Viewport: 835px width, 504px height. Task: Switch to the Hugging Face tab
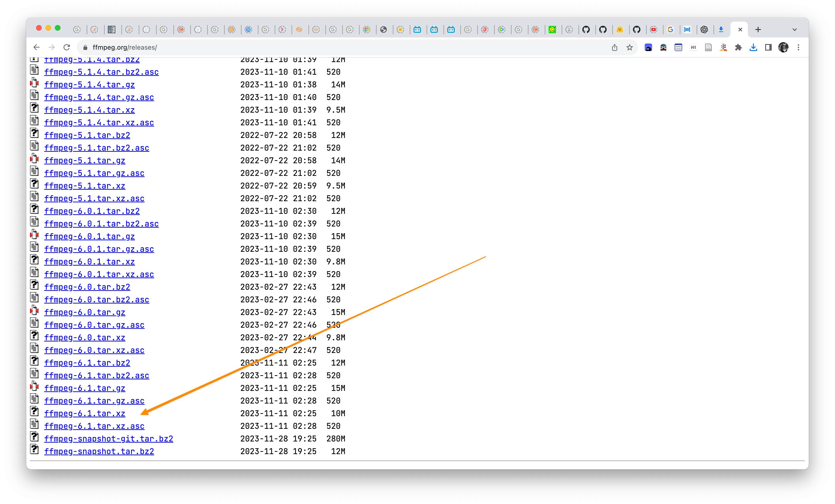[620, 30]
